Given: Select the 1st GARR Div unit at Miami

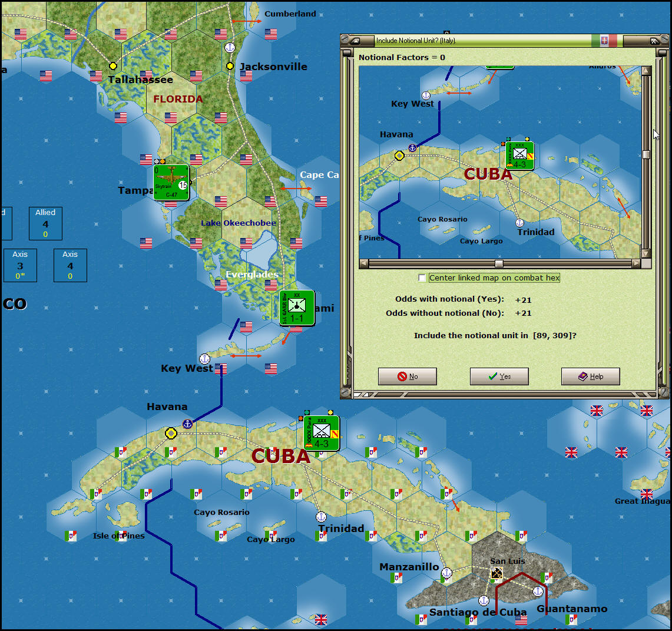Looking at the screenshot, I should (297, 308).
